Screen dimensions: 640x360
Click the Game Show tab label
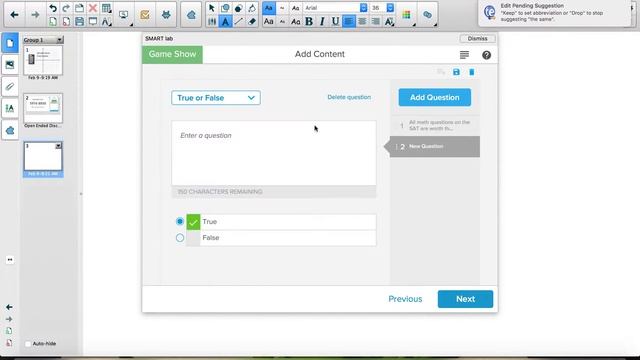pos(172,54)
